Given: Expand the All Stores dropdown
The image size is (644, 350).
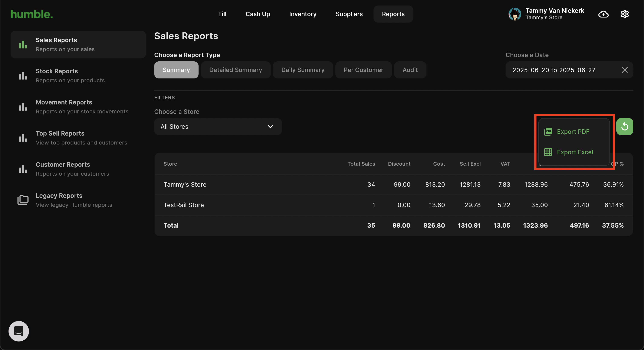Looking at the screenshot, I should click(x=218, y=127).
